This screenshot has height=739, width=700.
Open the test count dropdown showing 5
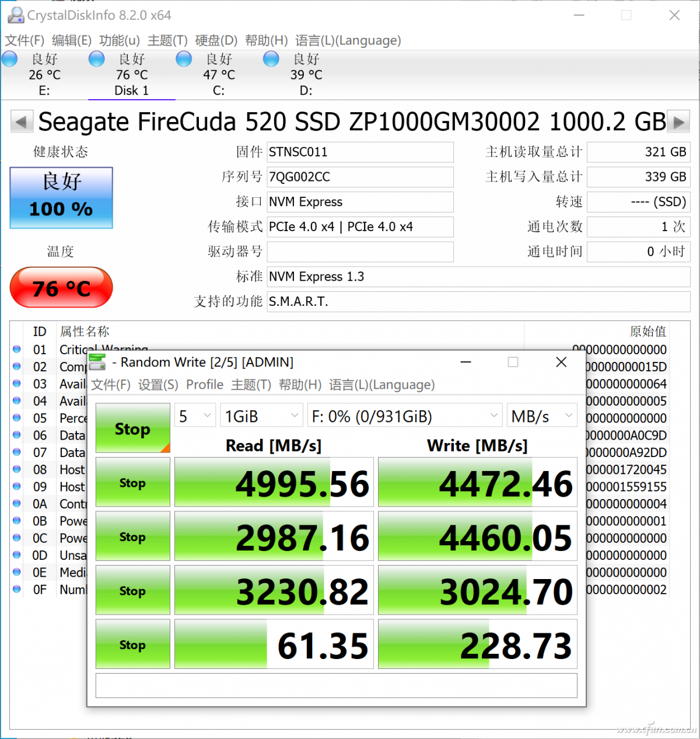coord(195,416)
